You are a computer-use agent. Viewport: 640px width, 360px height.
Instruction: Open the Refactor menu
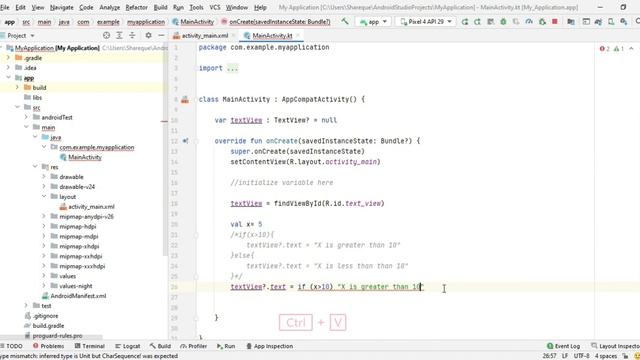coord(136,7)
